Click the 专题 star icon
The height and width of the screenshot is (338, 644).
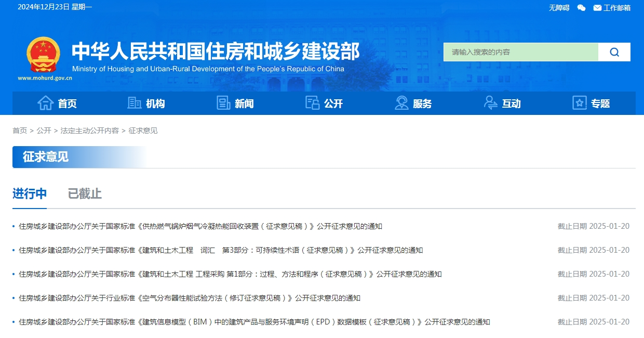pos(580,103)
